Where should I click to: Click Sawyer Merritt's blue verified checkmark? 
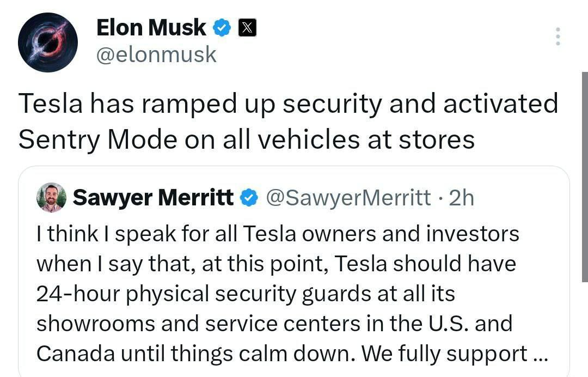[249, 198]
